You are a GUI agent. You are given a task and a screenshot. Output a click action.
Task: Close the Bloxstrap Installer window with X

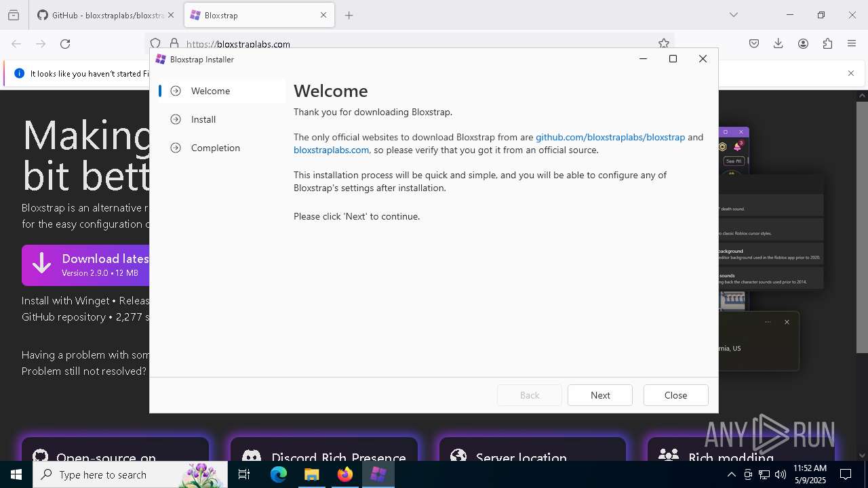703,59
